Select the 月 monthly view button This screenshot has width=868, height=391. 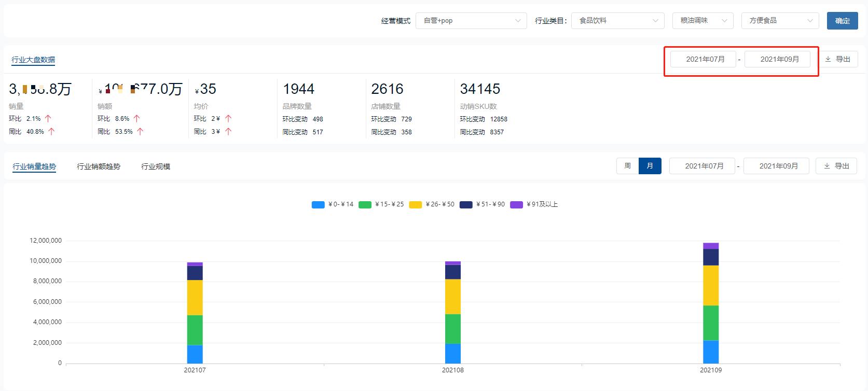(650, 166)
